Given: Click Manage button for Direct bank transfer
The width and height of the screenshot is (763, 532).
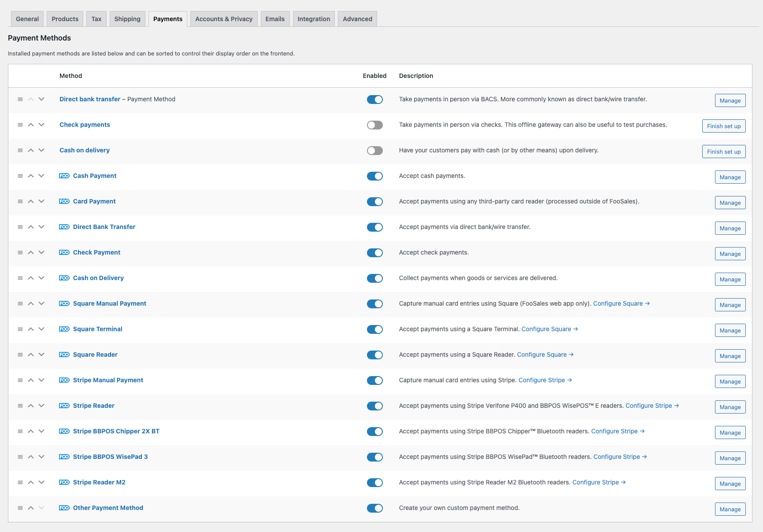Looking at the screenshot, I should [x=730, y=100].
